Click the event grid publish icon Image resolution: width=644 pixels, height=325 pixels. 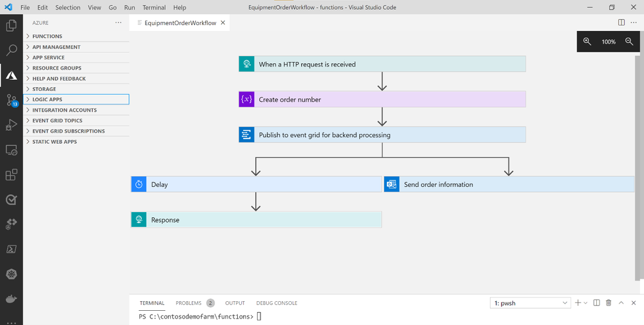point(246,135)
